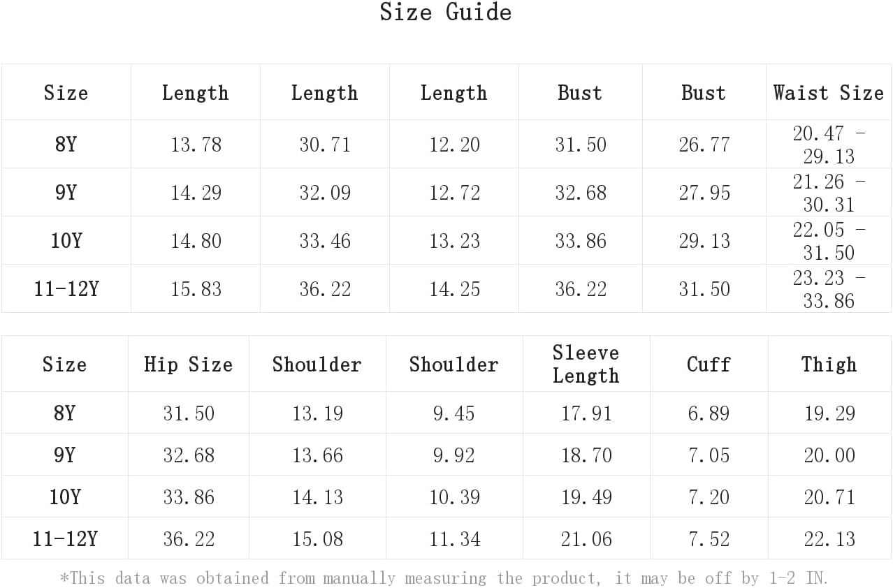Click the 32.09 length cell
Screen dimensions: 893x588
tap(325, 193)
